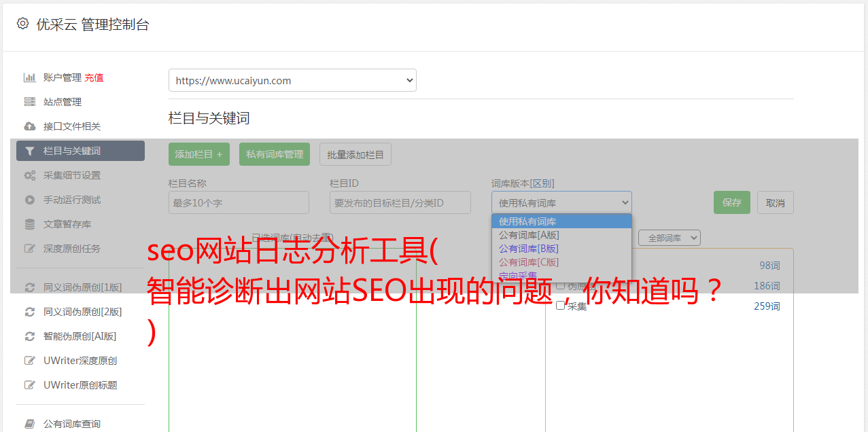Click the 公有词库查询 book icon
The width and height of the screenshot is (868, 432).
coord(30,424)
